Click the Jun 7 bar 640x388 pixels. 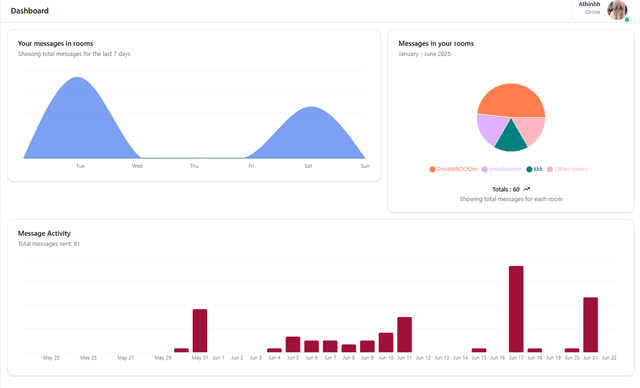[330, 346]
